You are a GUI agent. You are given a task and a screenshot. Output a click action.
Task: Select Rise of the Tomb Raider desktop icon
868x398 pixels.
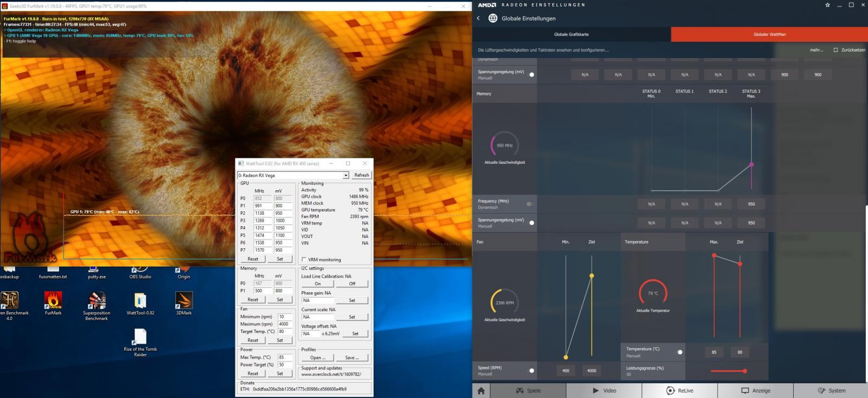coord(141,343)
